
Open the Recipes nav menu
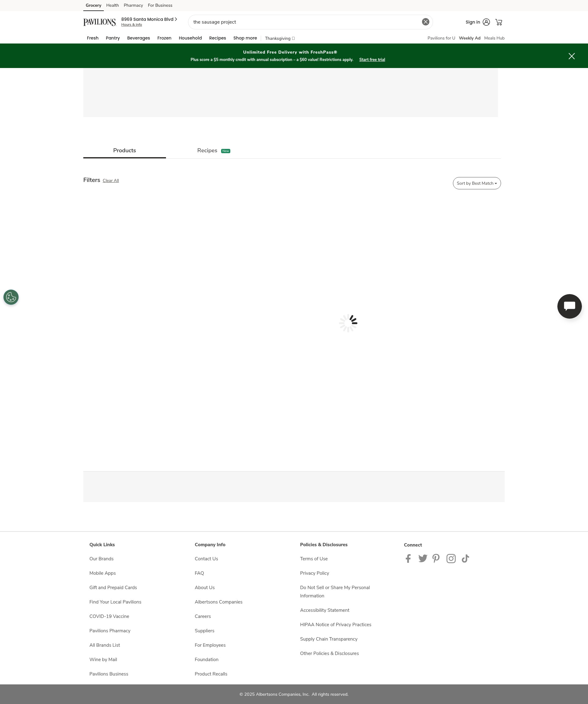click(217, 38)
